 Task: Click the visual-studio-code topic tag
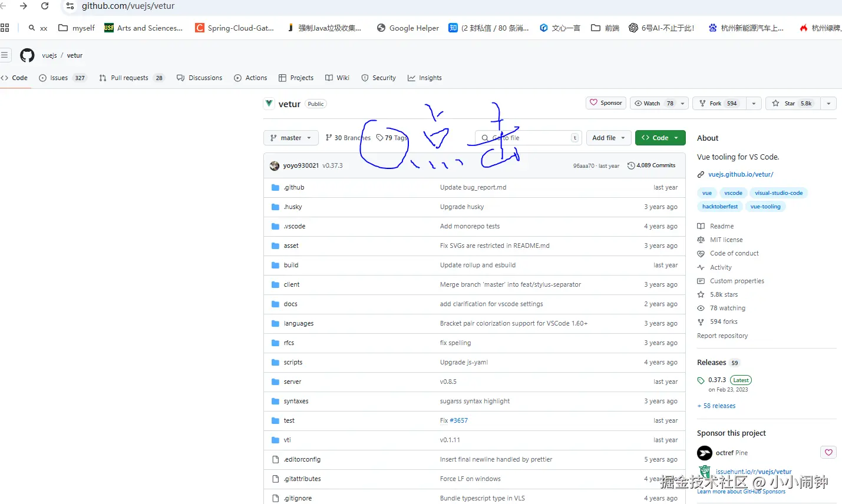coord(778,193)
